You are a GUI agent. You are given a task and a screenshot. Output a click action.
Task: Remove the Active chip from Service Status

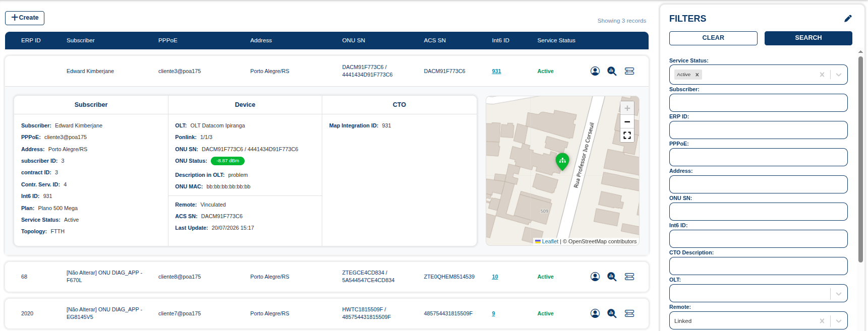697,75
